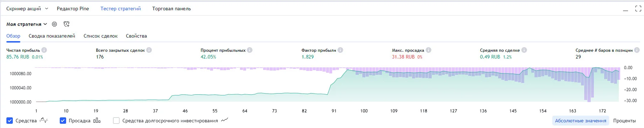Click the equity line icon next to Средства
Image resolution: width=644 pixels, height=128 pixels.
tap(43, 121)
